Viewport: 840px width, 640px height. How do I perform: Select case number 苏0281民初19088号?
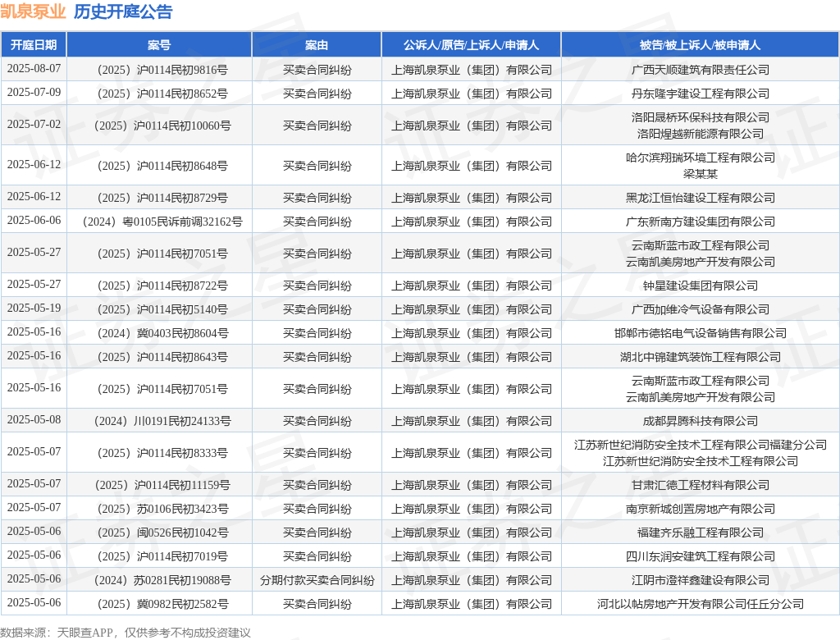(160, 580)
